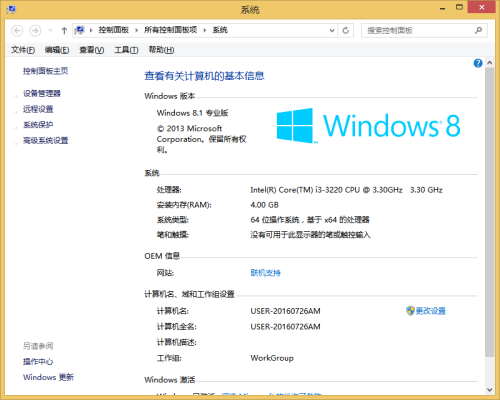Select 所有控制面板项 breadcrumb
The image size is (500, 400).
coord(170,30)
